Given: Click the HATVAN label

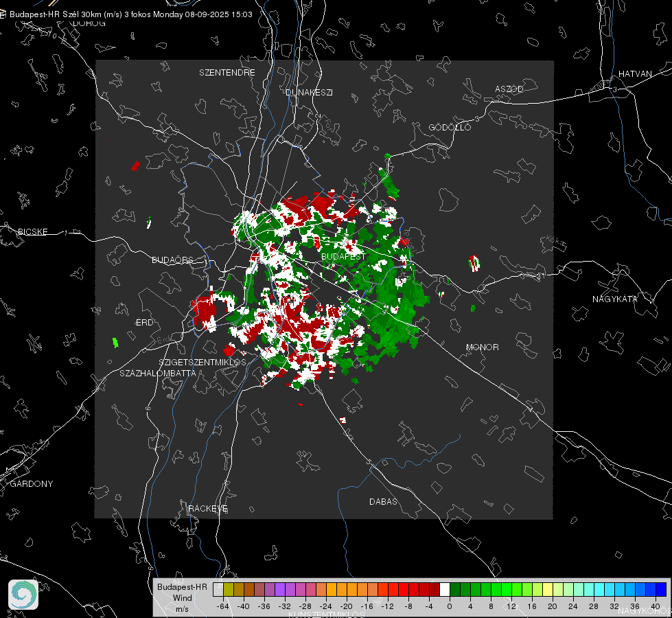Looking at the screenshot, I should click(x=635, y=73).
